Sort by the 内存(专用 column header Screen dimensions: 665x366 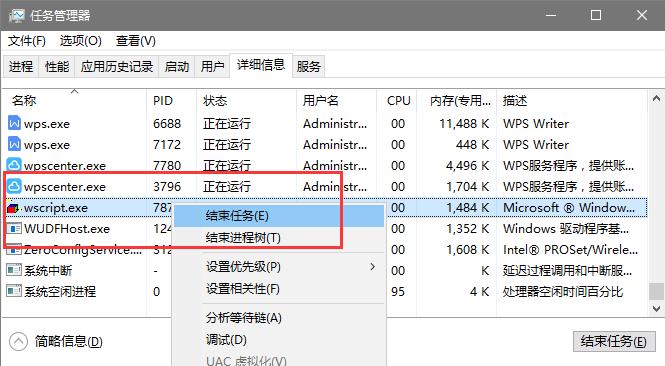click(x=457, y=101)
